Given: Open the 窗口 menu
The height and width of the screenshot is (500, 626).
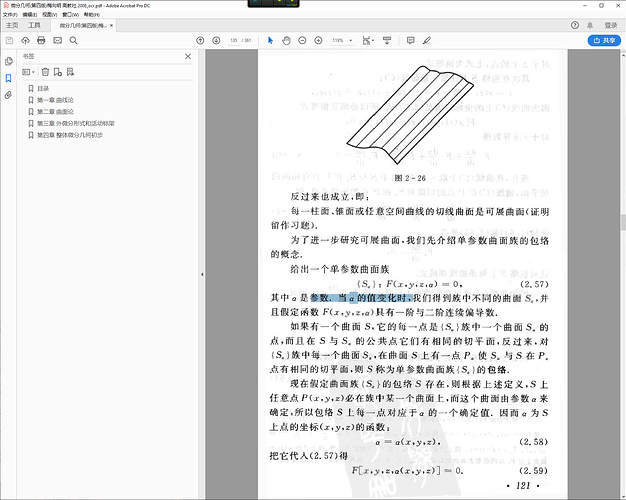Looking at the screenshot, I should click(70, 14).
